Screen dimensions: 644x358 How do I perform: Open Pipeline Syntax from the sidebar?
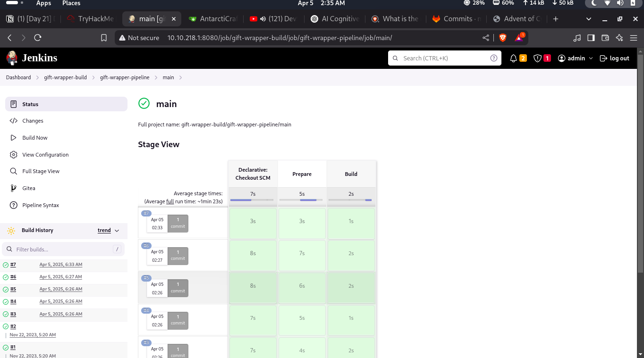[x=41, y=205]
